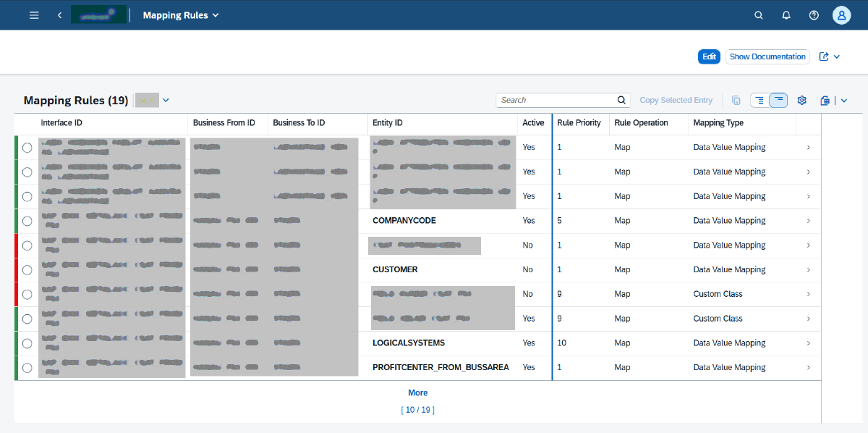Viewport: 868px width, 433px height.
Task: Select the radio button for CUSTOMER row
Action: [27, 270]
